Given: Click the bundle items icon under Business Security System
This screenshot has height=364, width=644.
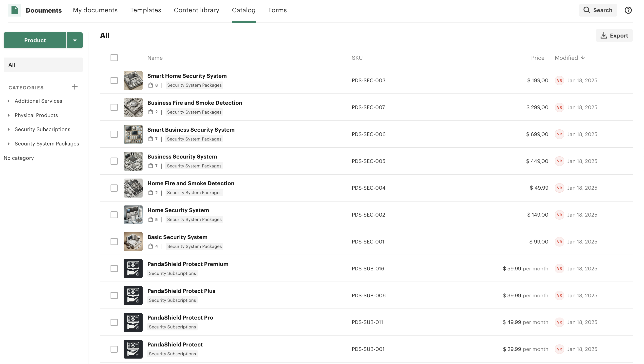Looking at the screenshot, I should coord(150,166).
